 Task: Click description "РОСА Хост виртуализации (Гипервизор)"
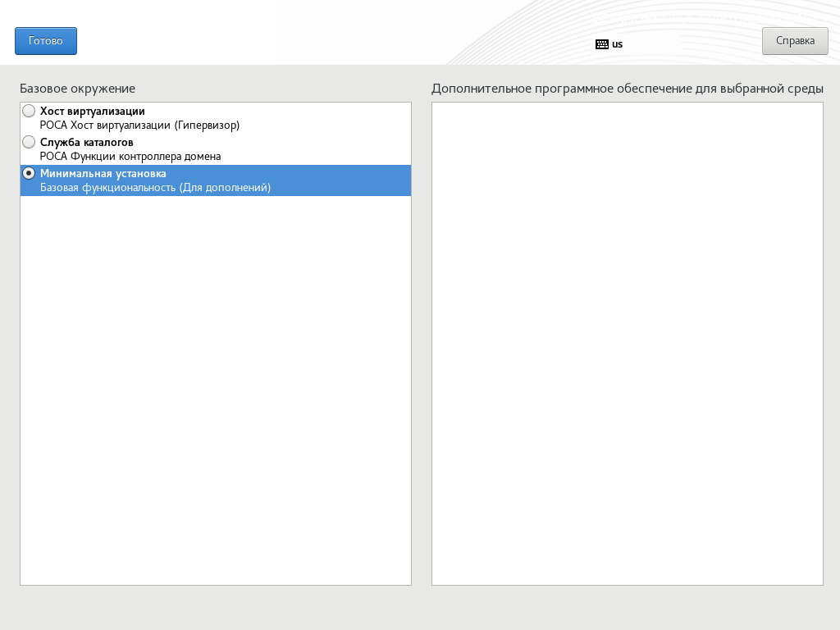(139, 126)
